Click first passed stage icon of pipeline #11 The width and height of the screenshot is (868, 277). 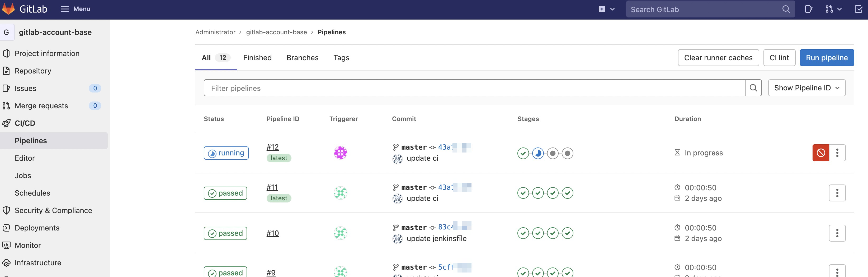click(x=523, y=193)
